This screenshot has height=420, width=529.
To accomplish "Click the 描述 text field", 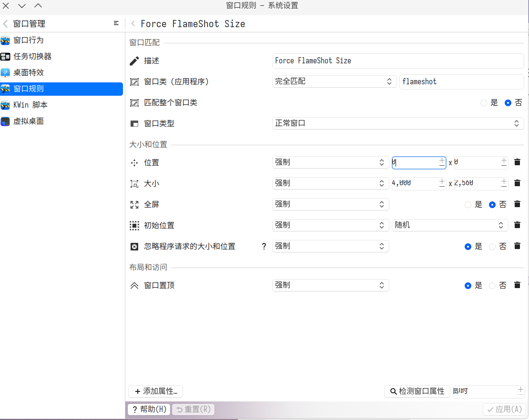I will (x=397, y=61).
